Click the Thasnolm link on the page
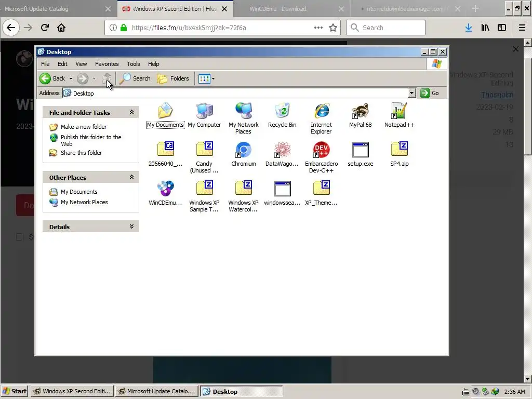 pos(497,95)
